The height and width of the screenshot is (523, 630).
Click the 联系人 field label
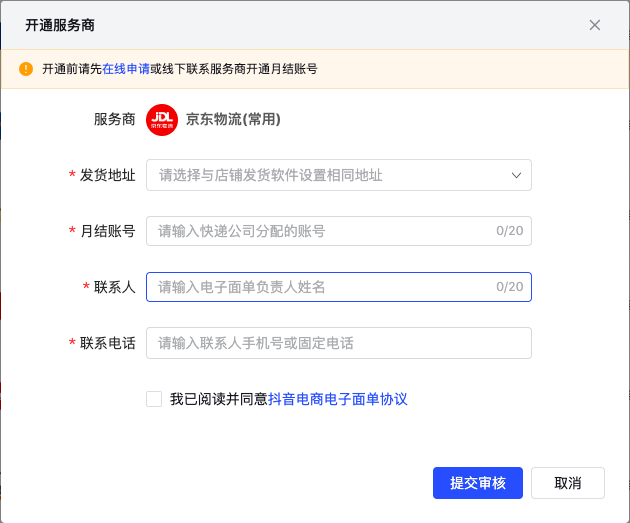pyautogui.click(x=115, y=287)
